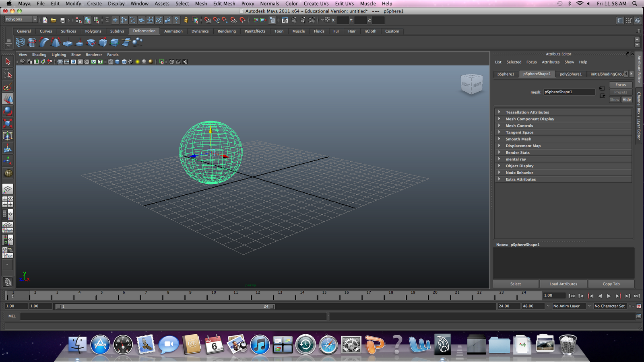Open the No Anim Layer dropdown
The height and width of the screenshot is (362, 644).
click(x=569, y=306)
